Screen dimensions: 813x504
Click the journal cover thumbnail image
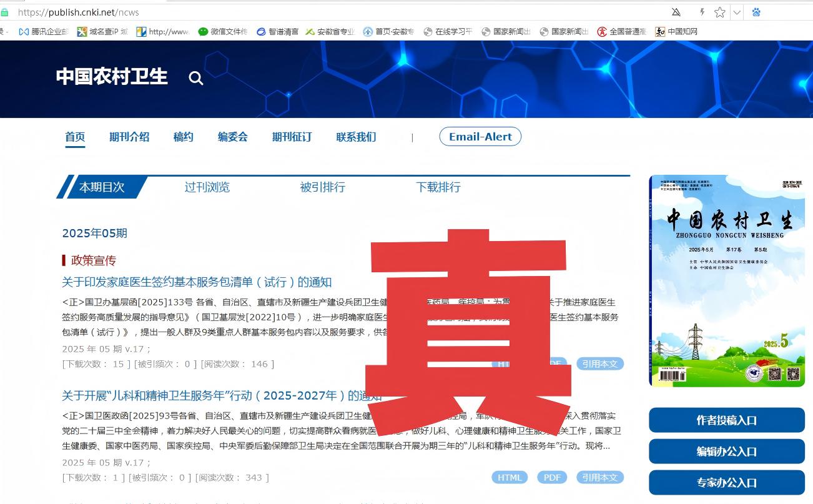[x=727, y=280]
